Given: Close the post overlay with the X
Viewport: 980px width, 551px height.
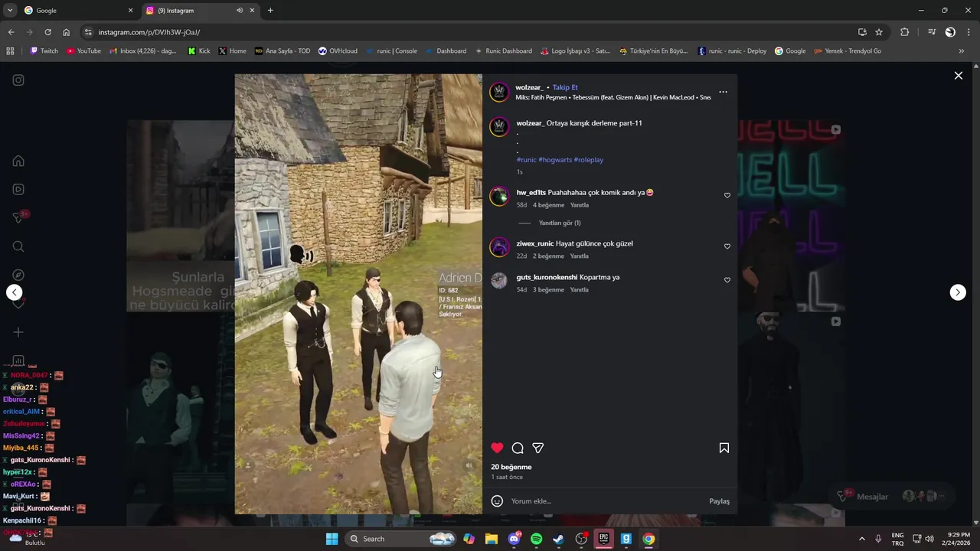Looking at the screenshot, I should [x=958, y=76].
